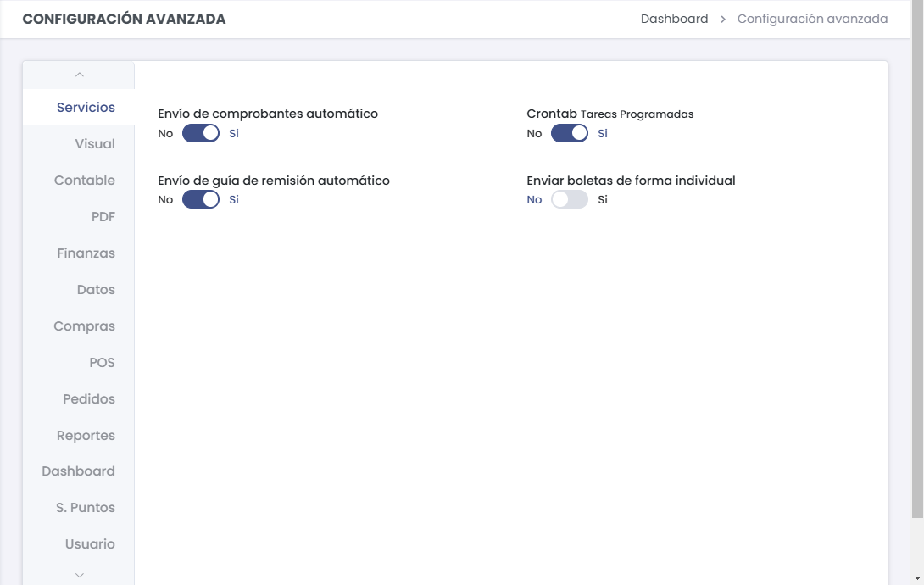Turn off Envío de guía de remisión automático

pos(200,199)
